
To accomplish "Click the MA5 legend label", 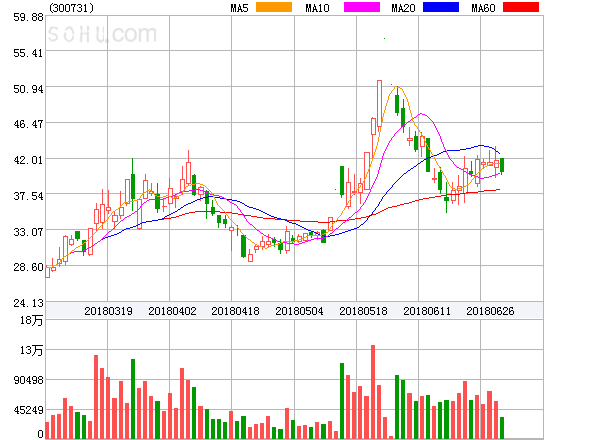I will (x=239, y=8).
